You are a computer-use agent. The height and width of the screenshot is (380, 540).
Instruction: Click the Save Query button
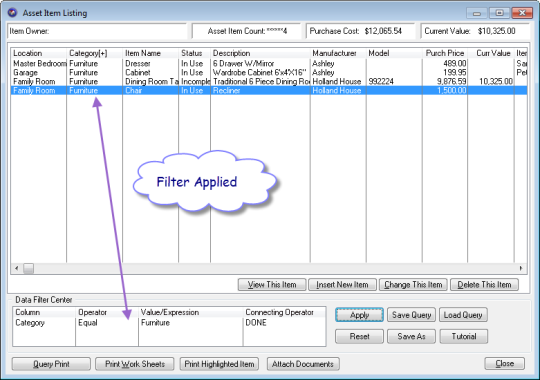(x=411, y=315)
